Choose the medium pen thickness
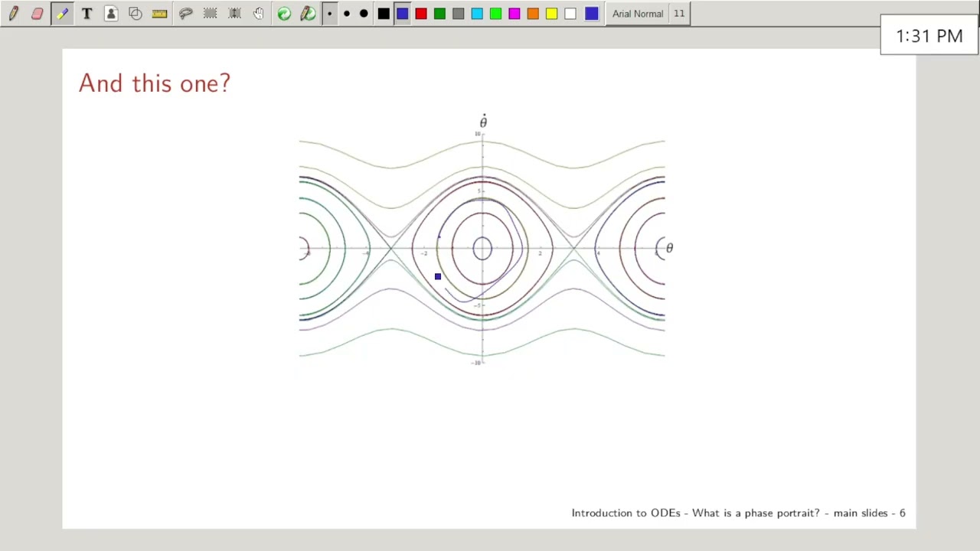The width and height of the screenshot is (980, 551). click(347, 14)
